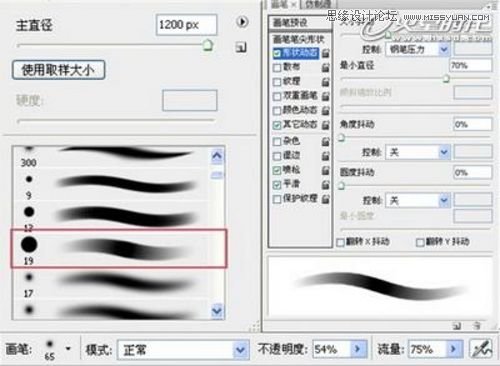Enable the 杂色 noise checkbox
Screen dimensions: 500x366
click(277, 142)
